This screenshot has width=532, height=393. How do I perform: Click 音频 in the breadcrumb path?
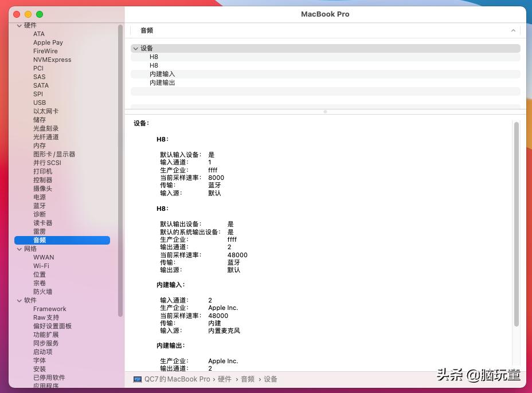(x=247, y=379)
